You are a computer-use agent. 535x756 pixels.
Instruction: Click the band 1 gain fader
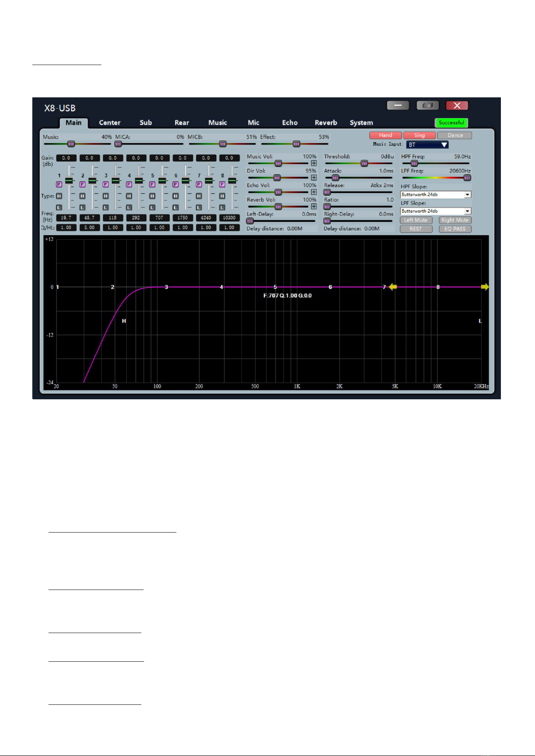pyautogui.click(x=69, y=180)
